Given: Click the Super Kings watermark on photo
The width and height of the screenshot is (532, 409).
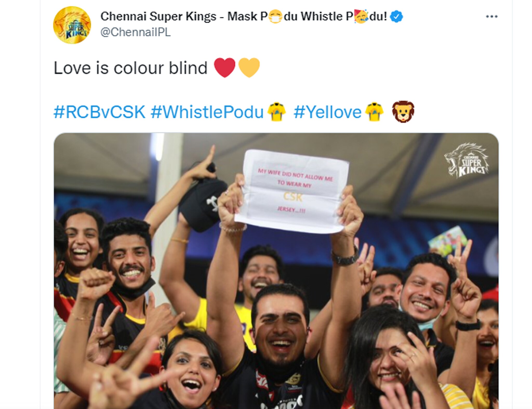Looking at the screenshot, I should click(x=466, y=161).
